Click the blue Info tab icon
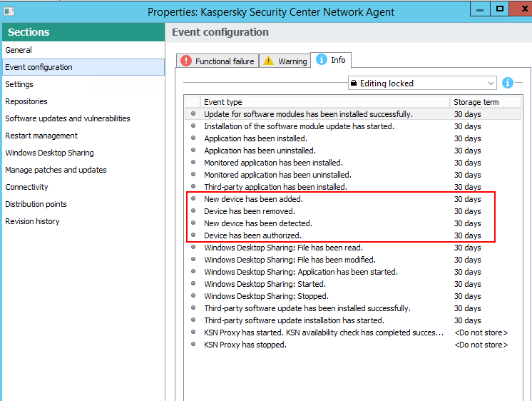 pos(322,59)
